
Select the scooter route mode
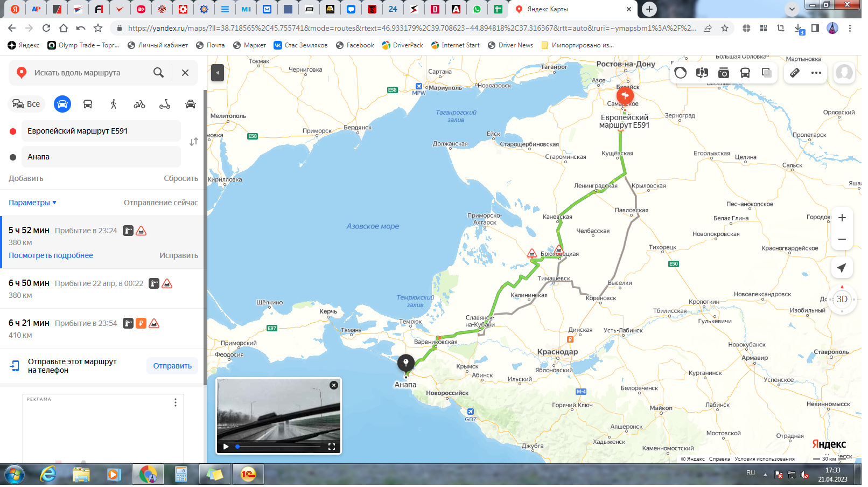(165, 104)
